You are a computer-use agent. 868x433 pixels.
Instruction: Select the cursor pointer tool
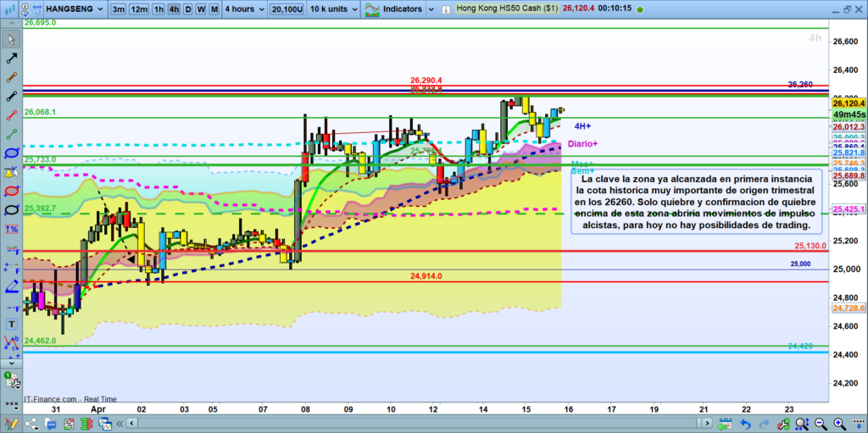(11, 41)
